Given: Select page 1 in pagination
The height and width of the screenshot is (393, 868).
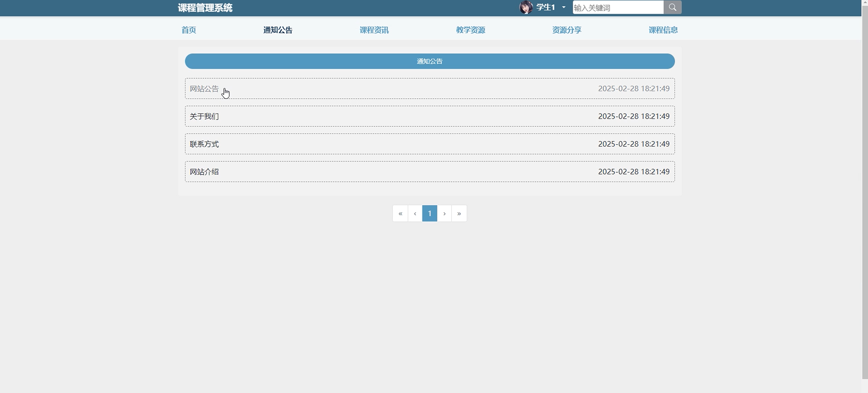Looking at the screenshot, I should click(430, 213).
